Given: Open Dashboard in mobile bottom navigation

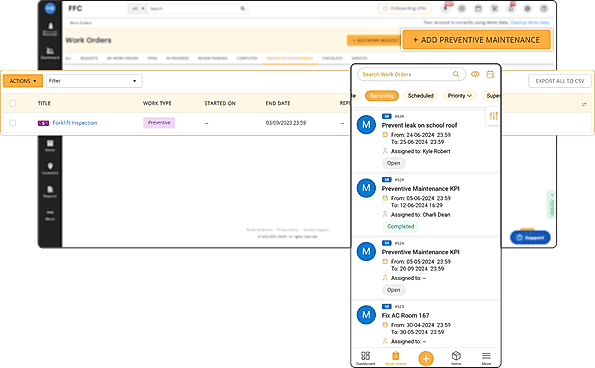Looking at the screenshot, I should 365,358.
